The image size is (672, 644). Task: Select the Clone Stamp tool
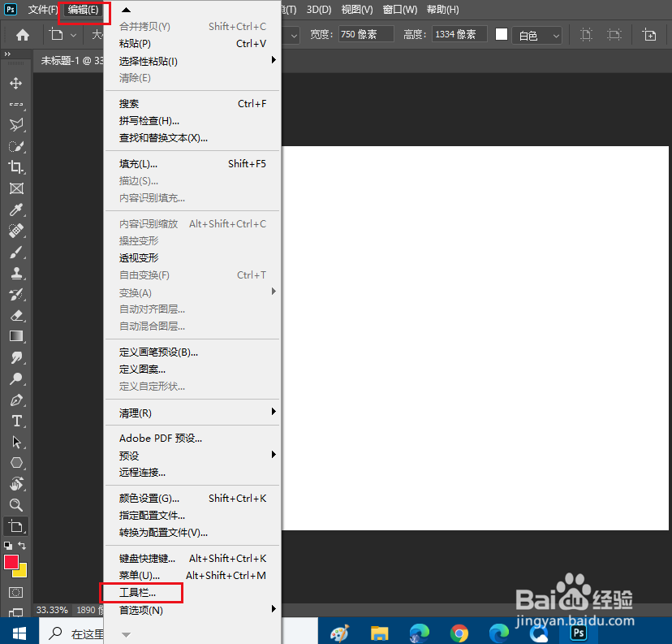[16, 273]
